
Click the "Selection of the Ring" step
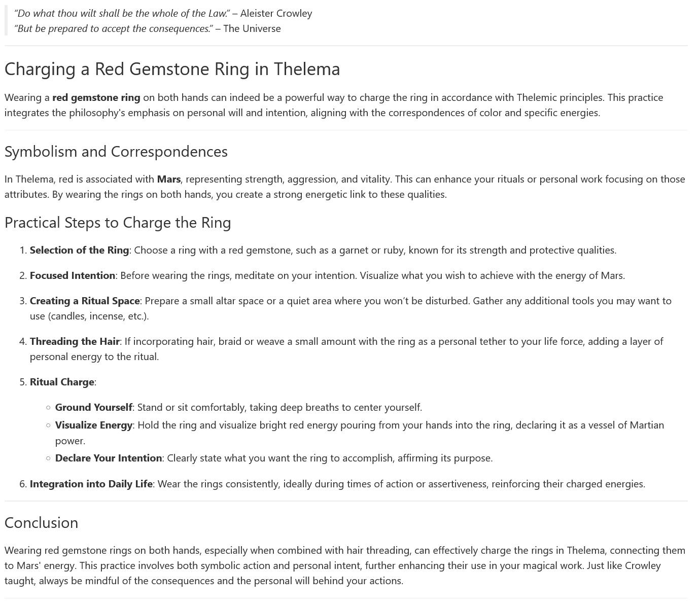79,250
